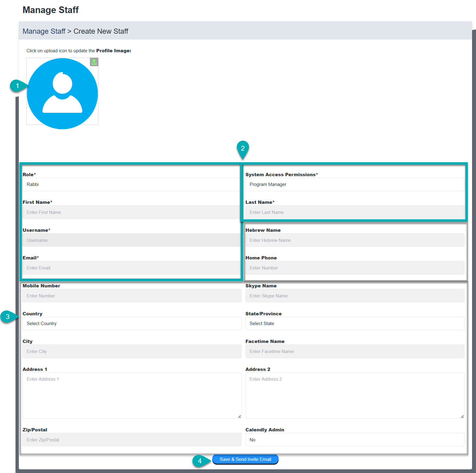Image resolution: width=476 pixels, height=473 pixels.
Task: Focus the First Name input field
Action: [131, 212]
